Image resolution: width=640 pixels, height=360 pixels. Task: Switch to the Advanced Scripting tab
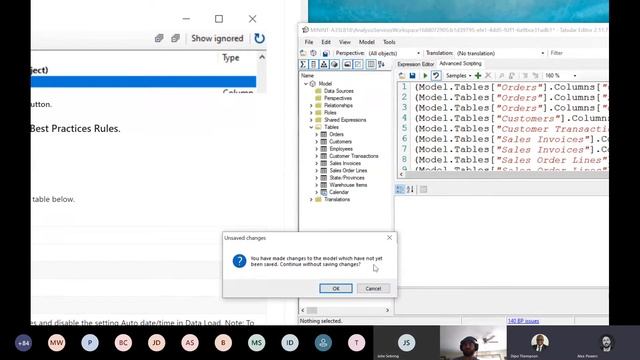click(460, 64)
